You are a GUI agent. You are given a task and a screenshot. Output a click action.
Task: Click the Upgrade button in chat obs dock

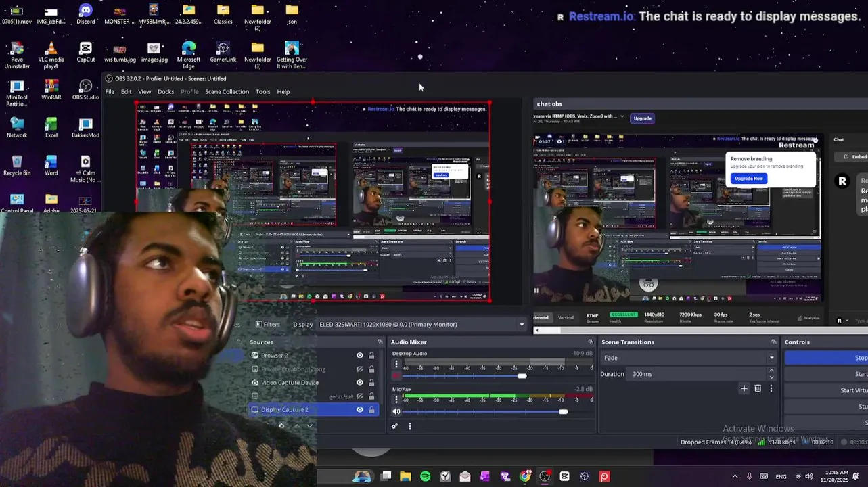pyautogui.click(x=642, y=118)
